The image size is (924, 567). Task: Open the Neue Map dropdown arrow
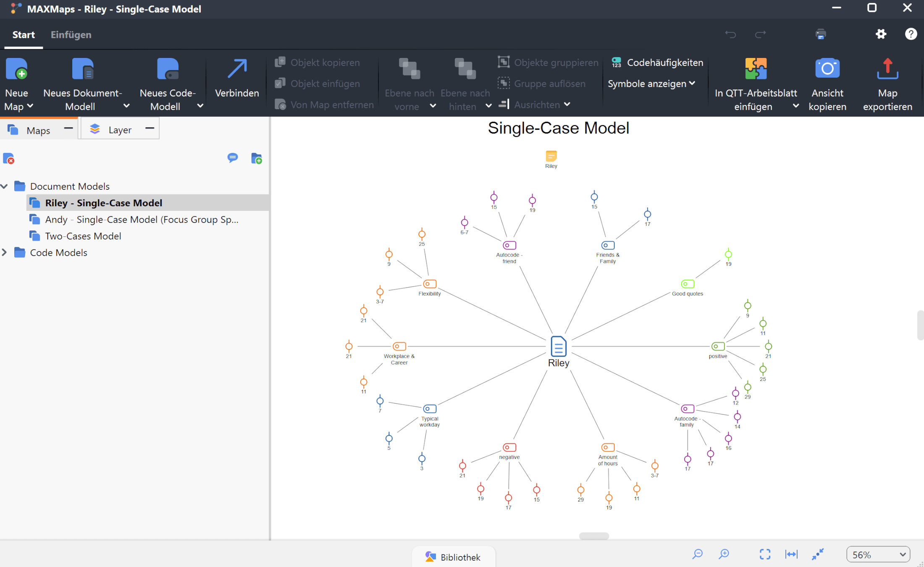[30, 106]
